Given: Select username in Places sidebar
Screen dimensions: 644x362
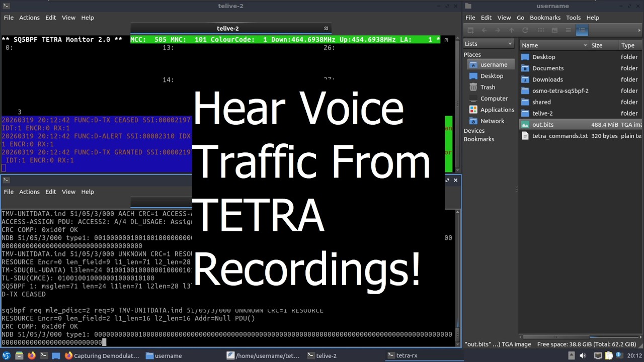Looking at the screenshot, I should tap(492, 64).
